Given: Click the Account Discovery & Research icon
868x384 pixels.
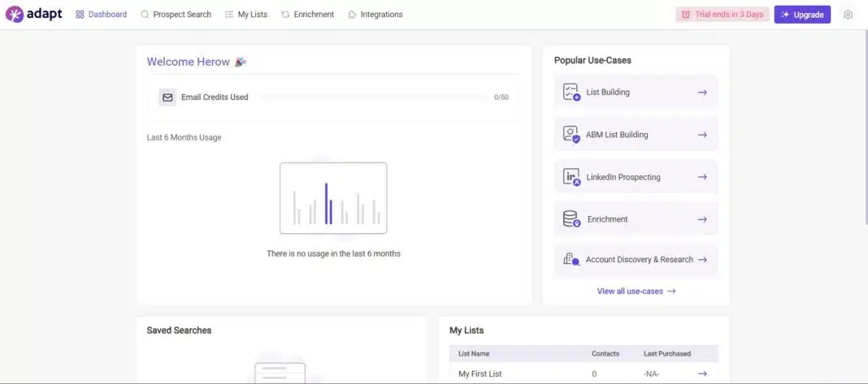Looking at the screenshot, I should pyautogui.click(x=571, y=260).
